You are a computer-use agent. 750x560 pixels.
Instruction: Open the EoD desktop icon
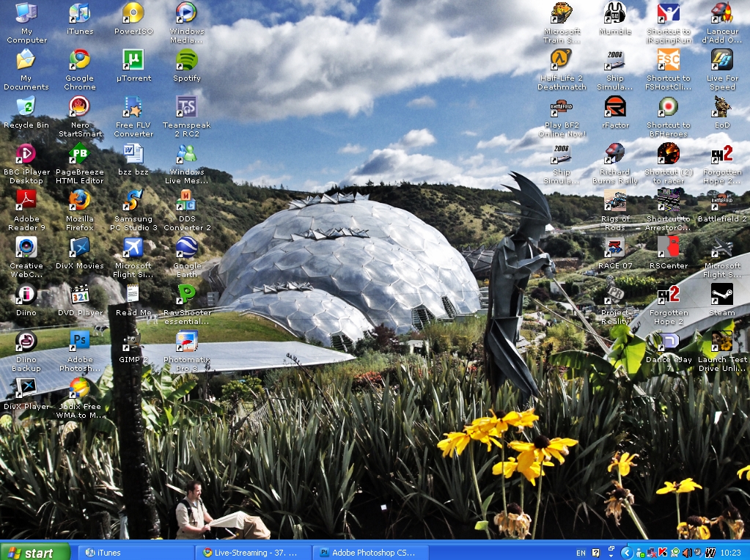(722, 107)
